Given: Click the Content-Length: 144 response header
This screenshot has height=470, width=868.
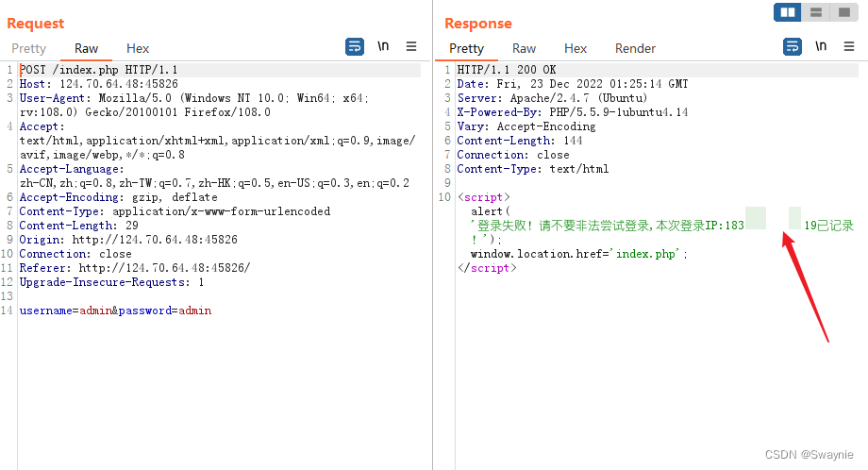Looking at the screenshot, I should pos(520,141).
